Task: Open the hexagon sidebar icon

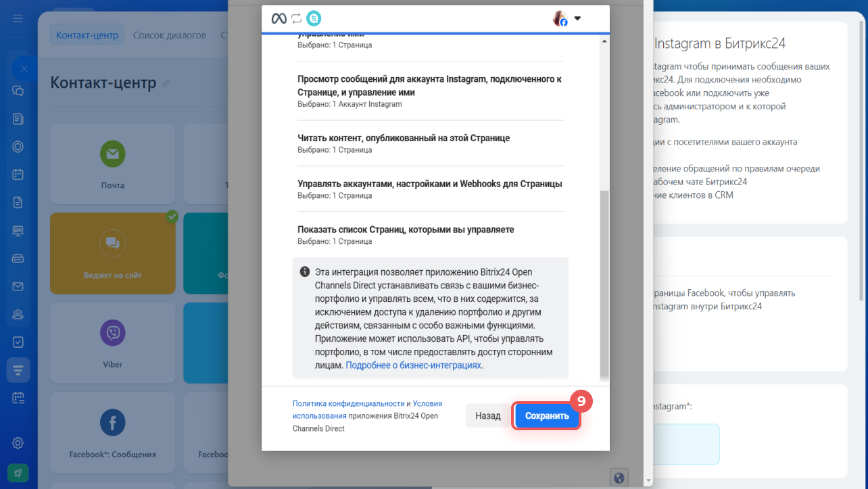Action: (18, 147)
